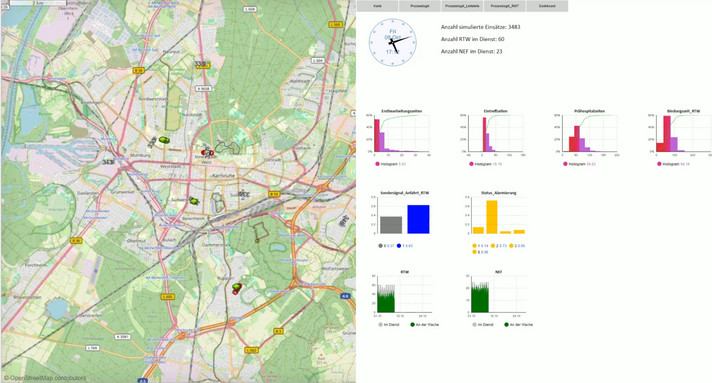This screenshot has height=383, width=712.
Task: Click the Karlsruhe city label on map
Action: tap(223, 175)
